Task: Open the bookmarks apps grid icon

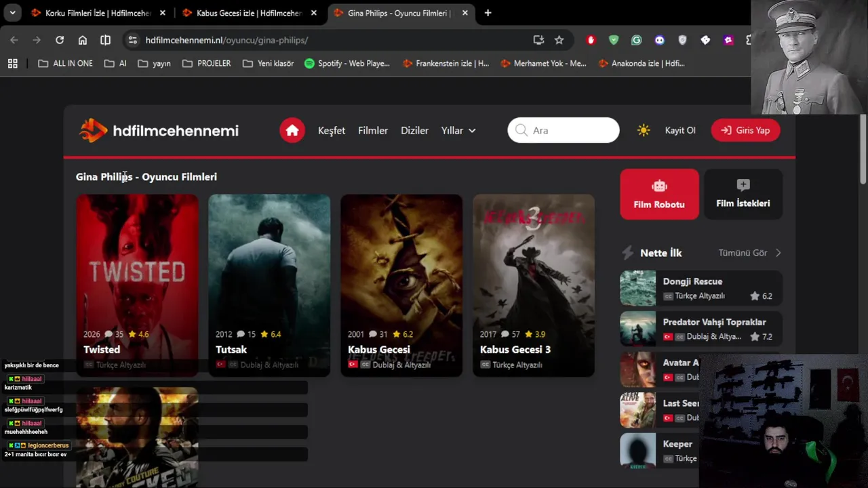Action: pyautogui.click(x=12, y=63)
